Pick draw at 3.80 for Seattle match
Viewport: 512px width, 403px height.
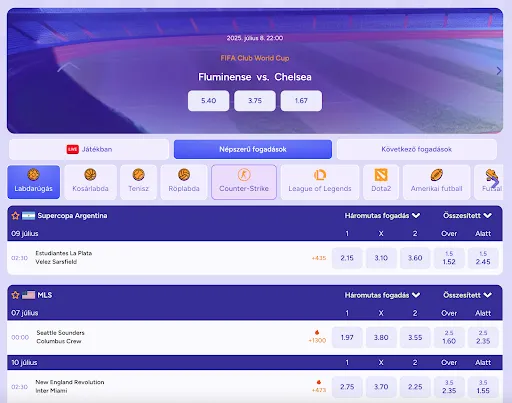click(381, 337)
